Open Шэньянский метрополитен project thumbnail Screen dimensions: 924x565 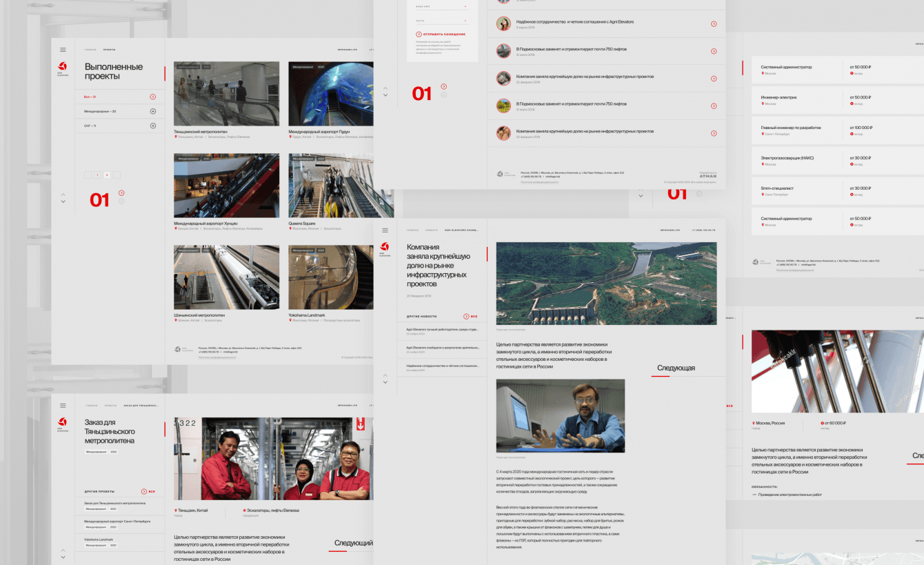coord(226,277)
